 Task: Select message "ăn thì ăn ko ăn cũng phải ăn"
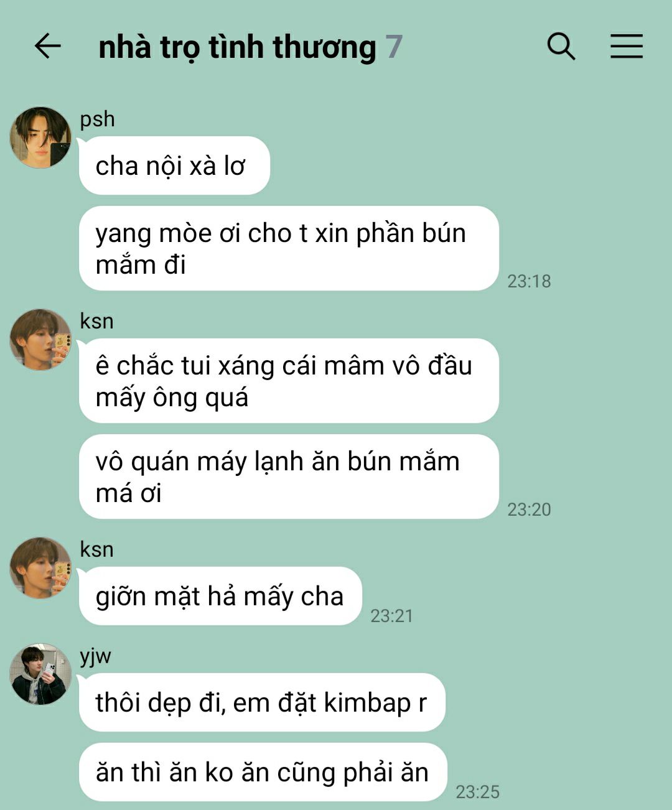263,772
